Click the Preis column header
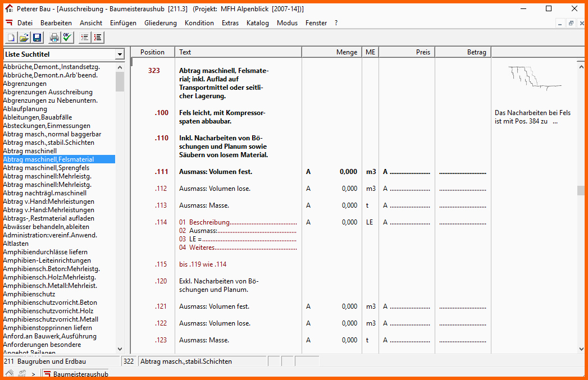Viewport: 588px width, 380px height. [407, 52]
